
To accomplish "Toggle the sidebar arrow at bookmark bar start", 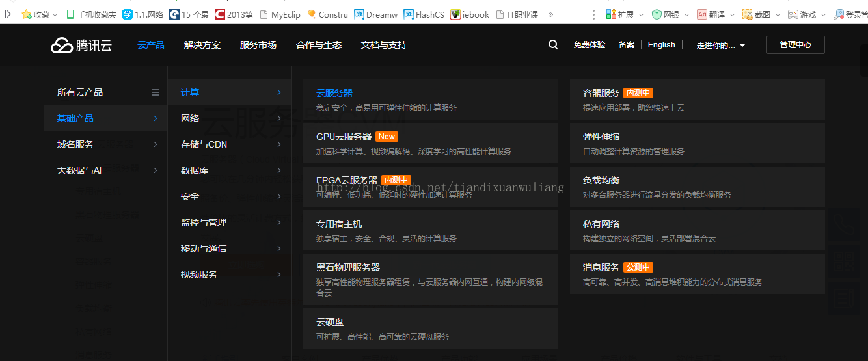I will coord(8,14).
